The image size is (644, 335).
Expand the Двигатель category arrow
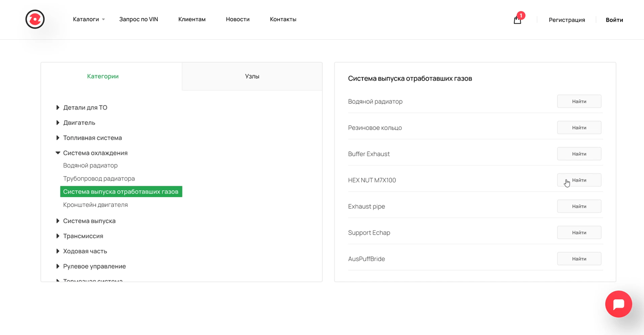pyautogui.click(x=58, y=123)
